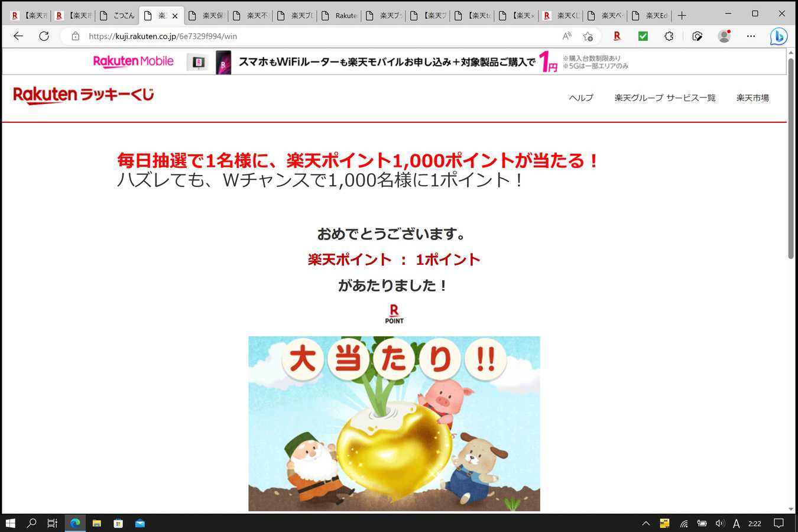This screenshot has width=798, height=532.
Task: Click the browser profile avatar
Action: tap(724, 36)
